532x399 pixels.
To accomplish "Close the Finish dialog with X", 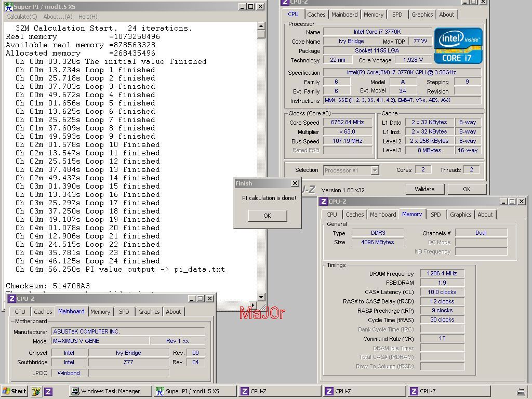I will (295, 183).
